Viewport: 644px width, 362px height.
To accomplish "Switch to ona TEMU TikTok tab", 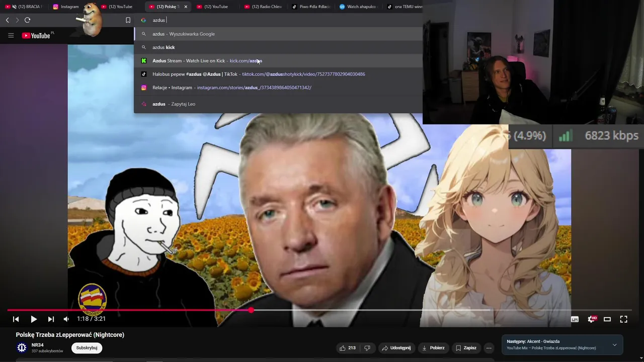I will (405, 7).
